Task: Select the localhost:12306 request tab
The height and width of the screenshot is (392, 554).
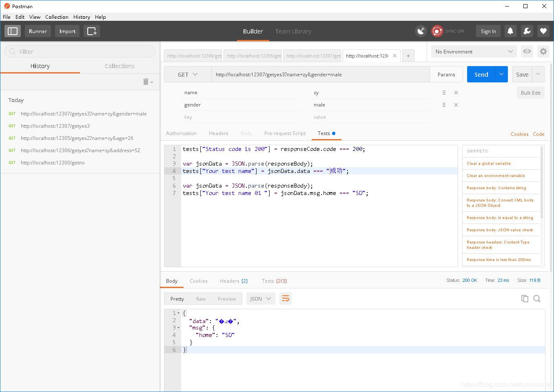Action: click(193, 56)
